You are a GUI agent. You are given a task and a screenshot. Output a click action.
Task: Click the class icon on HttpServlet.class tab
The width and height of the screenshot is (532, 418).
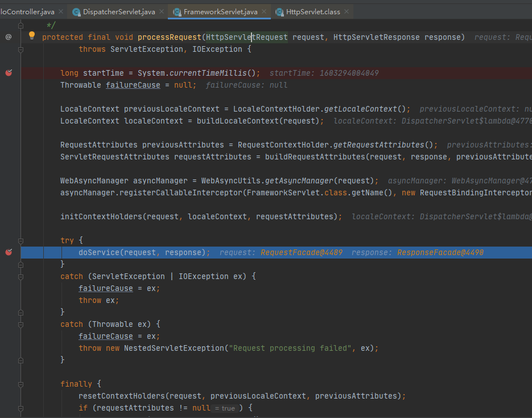pos(281,10)
